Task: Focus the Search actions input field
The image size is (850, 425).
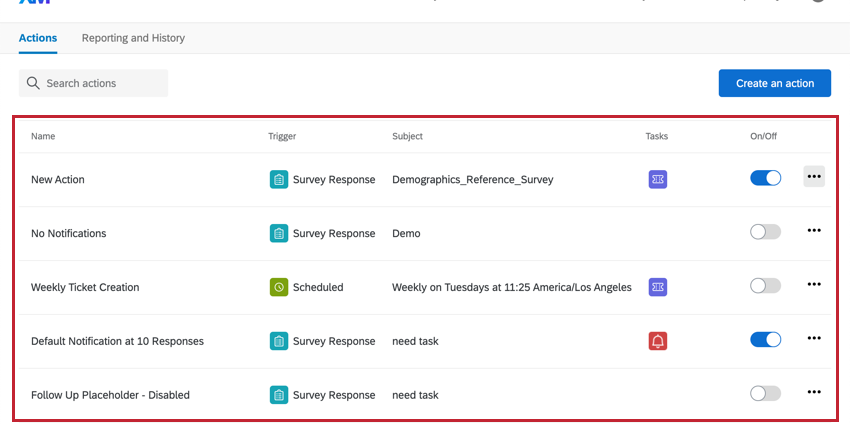Action: point(93,83)
